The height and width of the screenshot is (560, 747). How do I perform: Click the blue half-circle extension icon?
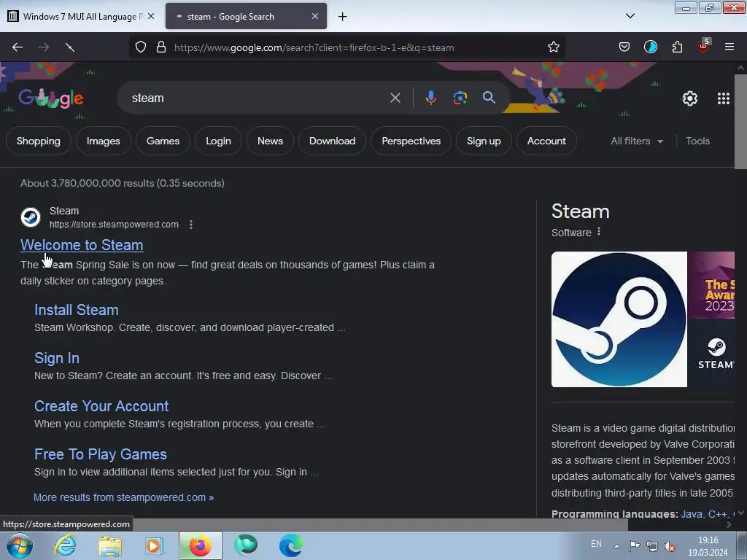click(x=650, y=47)
